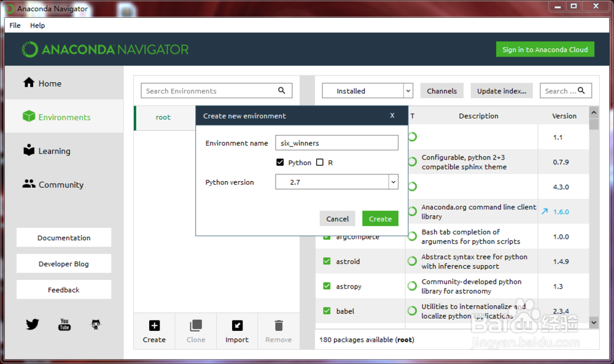Click the package Search field

pos(565,91)
